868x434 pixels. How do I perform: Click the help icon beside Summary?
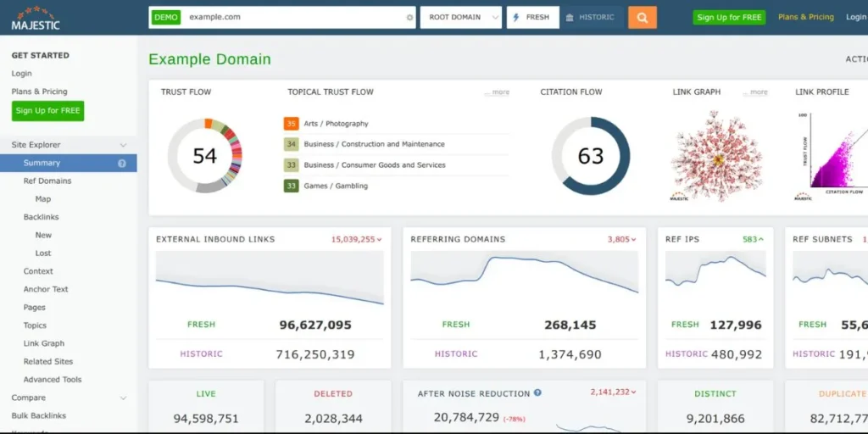point(122,163)
